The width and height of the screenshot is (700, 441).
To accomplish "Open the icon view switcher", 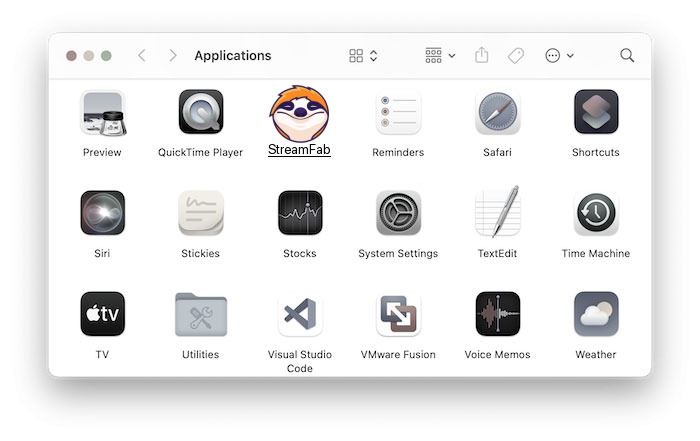I will tap(363, 56).
